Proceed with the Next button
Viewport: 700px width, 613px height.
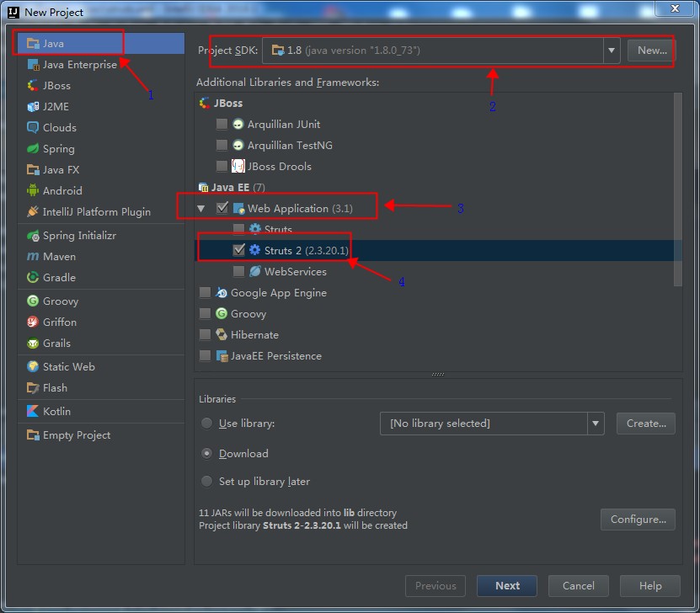point(507,586)
